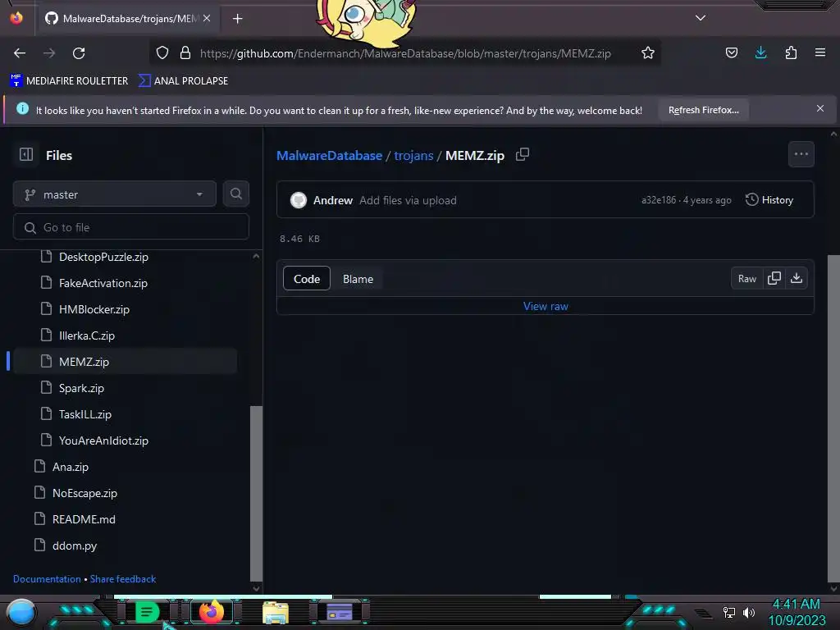Viewport: 840px width, 630px height.
Task: Download raw file icon
Action: pos(797,278)
